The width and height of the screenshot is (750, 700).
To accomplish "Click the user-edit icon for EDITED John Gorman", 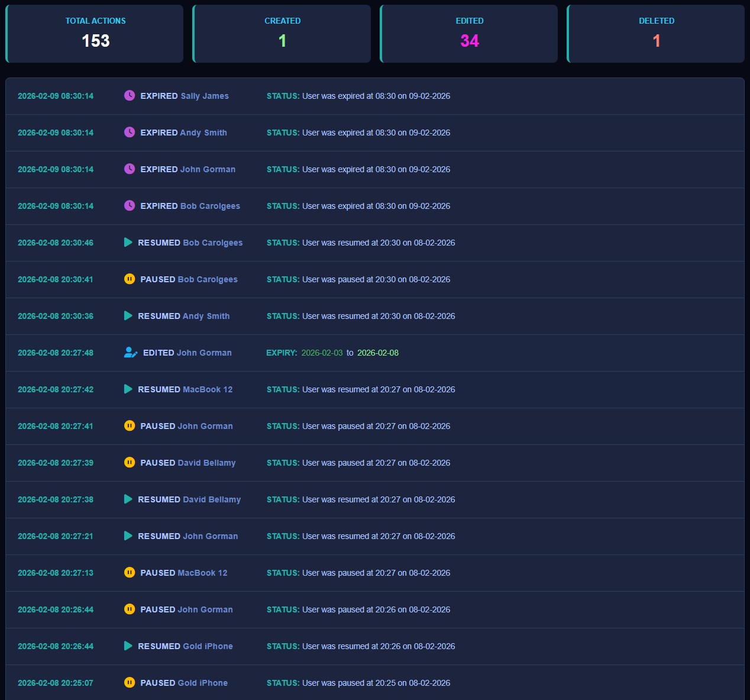I will point(130,353).
